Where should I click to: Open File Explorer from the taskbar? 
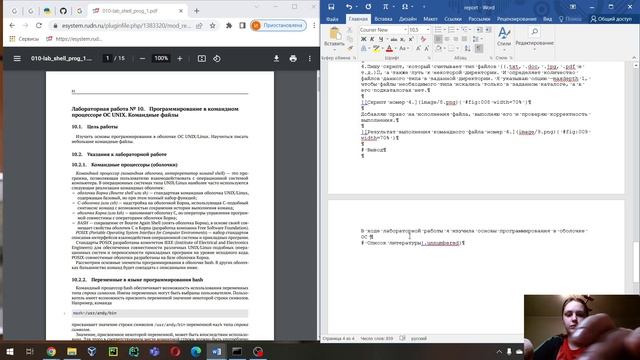pyautogui.click(x=72, y=351)
